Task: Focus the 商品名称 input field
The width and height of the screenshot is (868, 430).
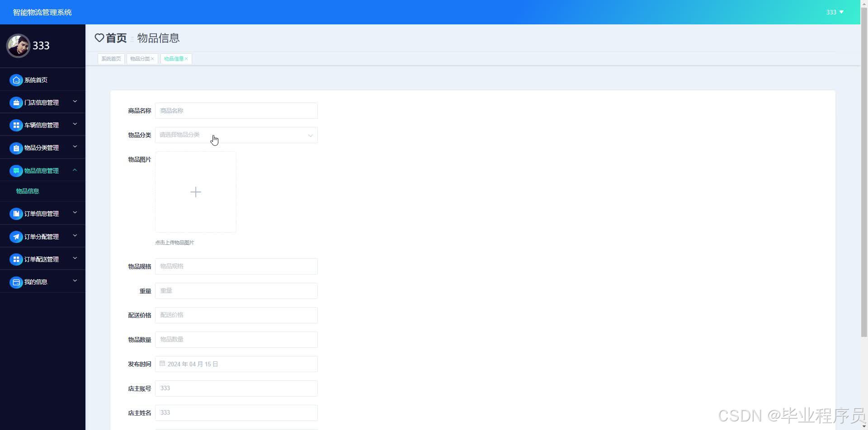Action: coord(236,111)
